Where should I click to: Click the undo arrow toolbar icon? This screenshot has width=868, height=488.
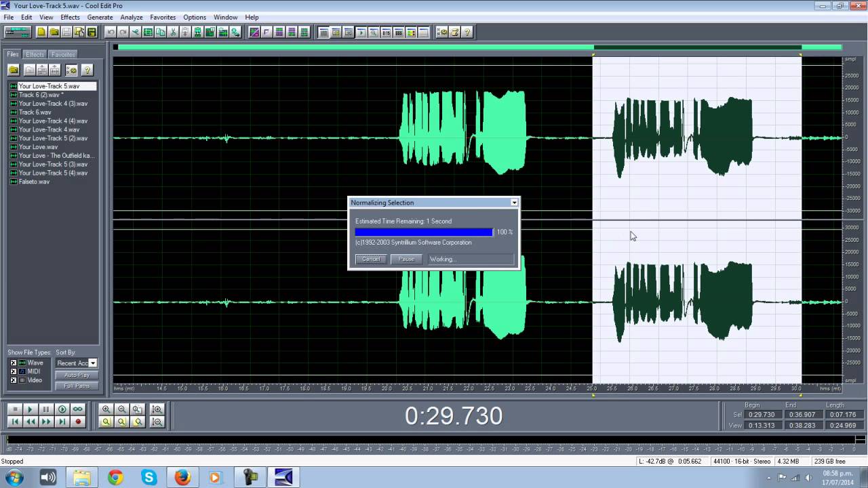(110, 32)
